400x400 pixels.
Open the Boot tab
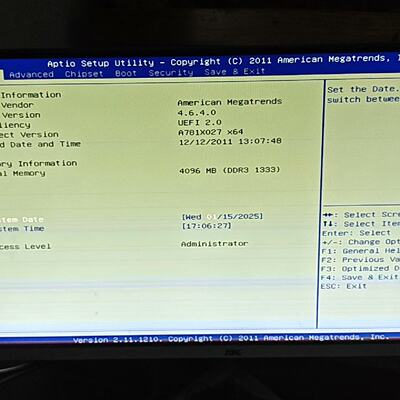pyautogui.click(x=126, y=73)
